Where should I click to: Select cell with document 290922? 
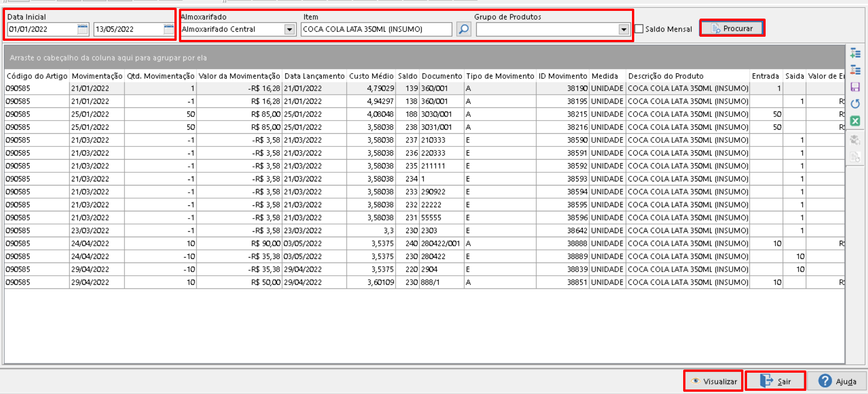442,192
